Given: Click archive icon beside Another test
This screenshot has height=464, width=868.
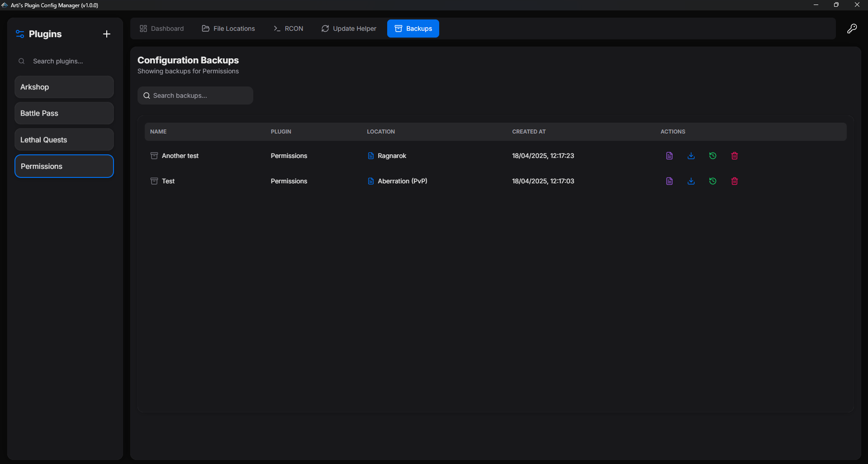Looking at the screenshot, I should pos(154,156).
